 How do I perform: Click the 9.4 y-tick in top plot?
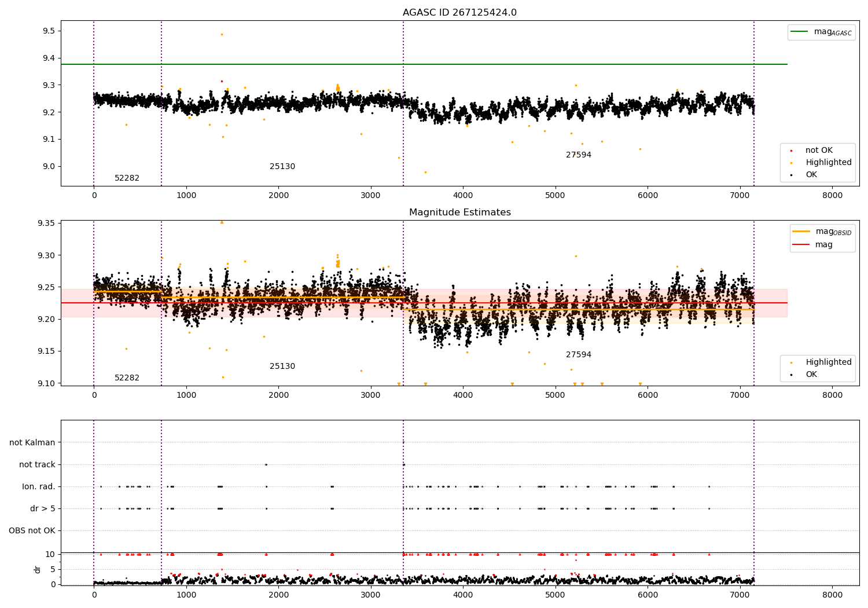(49, 58)
